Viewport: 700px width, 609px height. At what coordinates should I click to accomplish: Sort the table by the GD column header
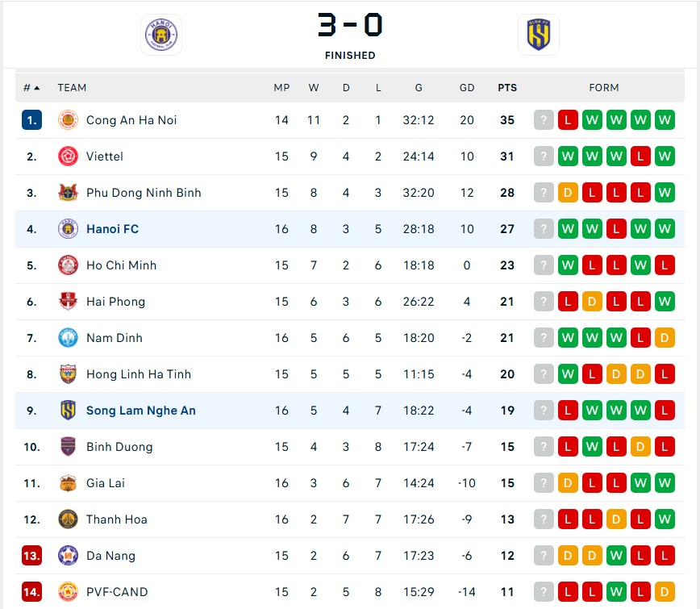tap(467, 87)
